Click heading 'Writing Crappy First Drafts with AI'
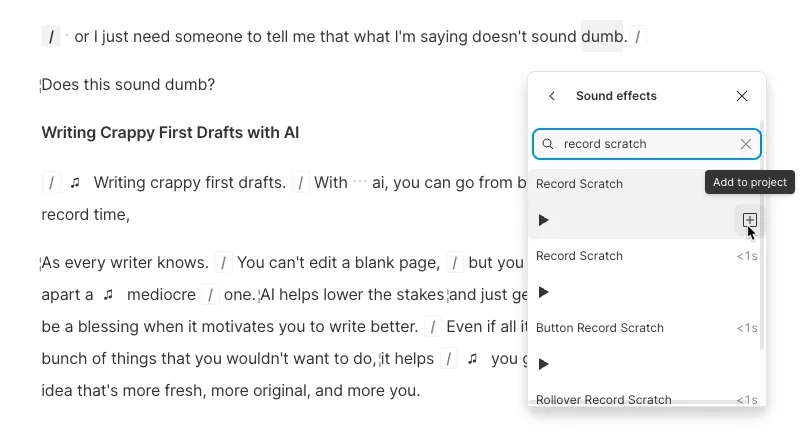 [170, 133]
